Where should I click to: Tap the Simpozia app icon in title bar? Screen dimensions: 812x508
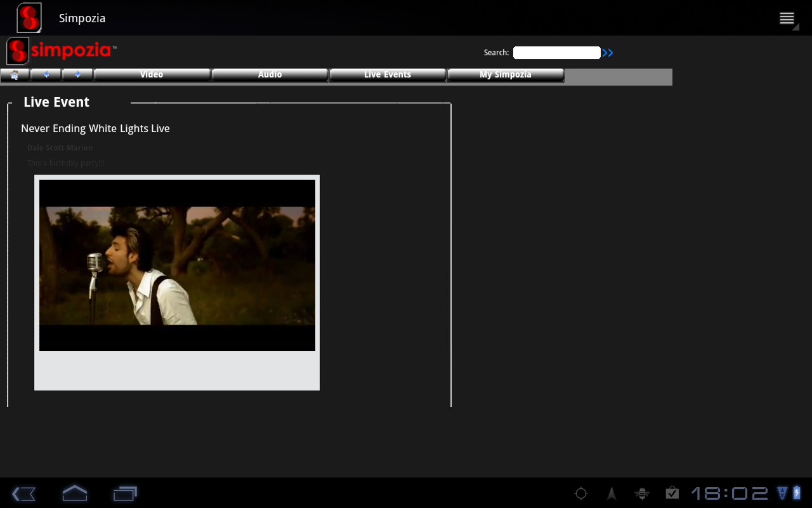coord(29,18)
